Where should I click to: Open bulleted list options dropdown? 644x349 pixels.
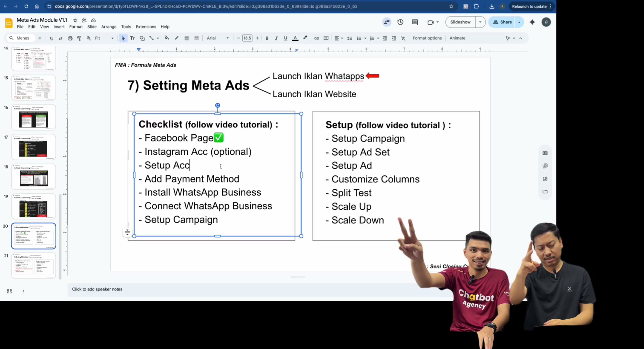point(365,38)
